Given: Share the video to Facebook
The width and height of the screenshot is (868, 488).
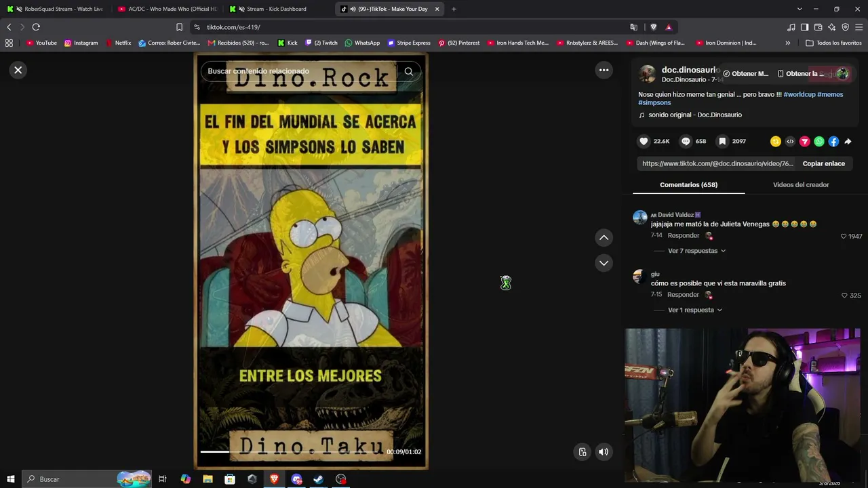Looking at the screenshot, I should coord(833,142).
